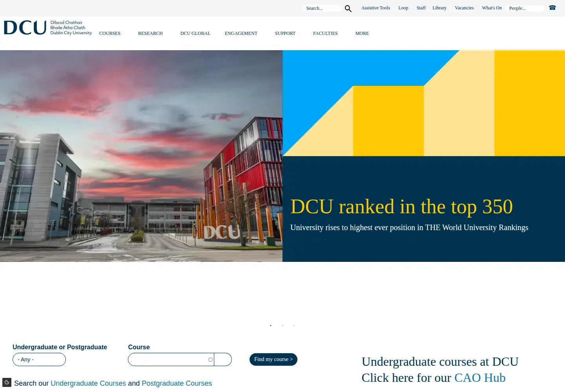
Task: Click the telephone icon beside People search
Action: coord(552,7)
